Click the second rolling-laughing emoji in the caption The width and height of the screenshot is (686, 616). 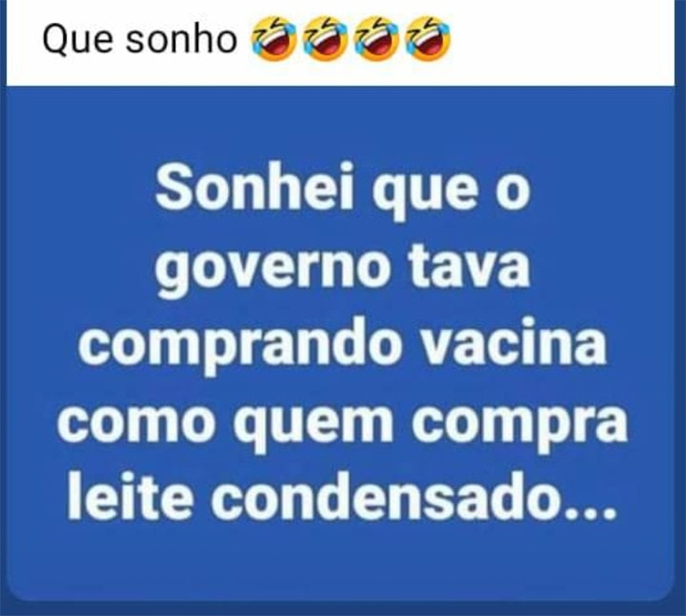pyautogui.click(x=325, y=39)
